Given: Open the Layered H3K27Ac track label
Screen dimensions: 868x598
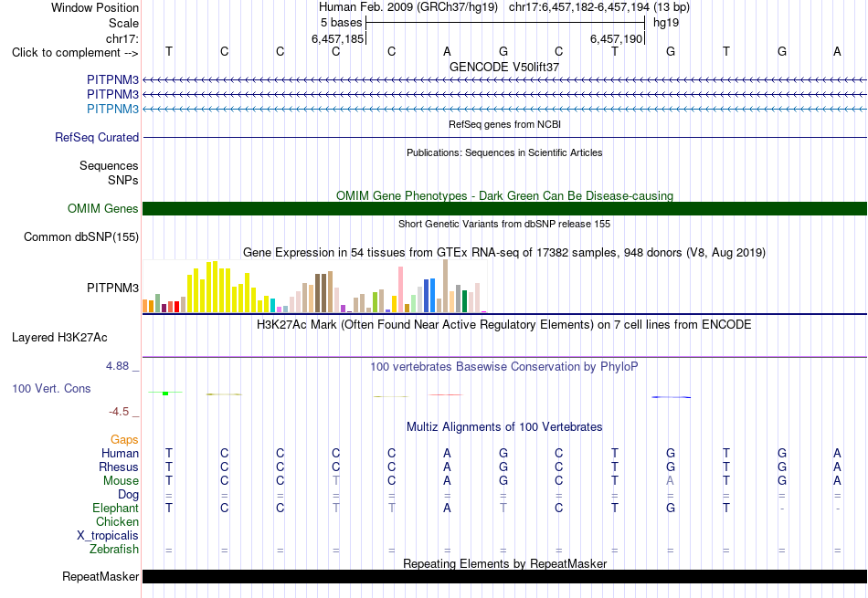Looking at the screenshot, I should [59, 338].
